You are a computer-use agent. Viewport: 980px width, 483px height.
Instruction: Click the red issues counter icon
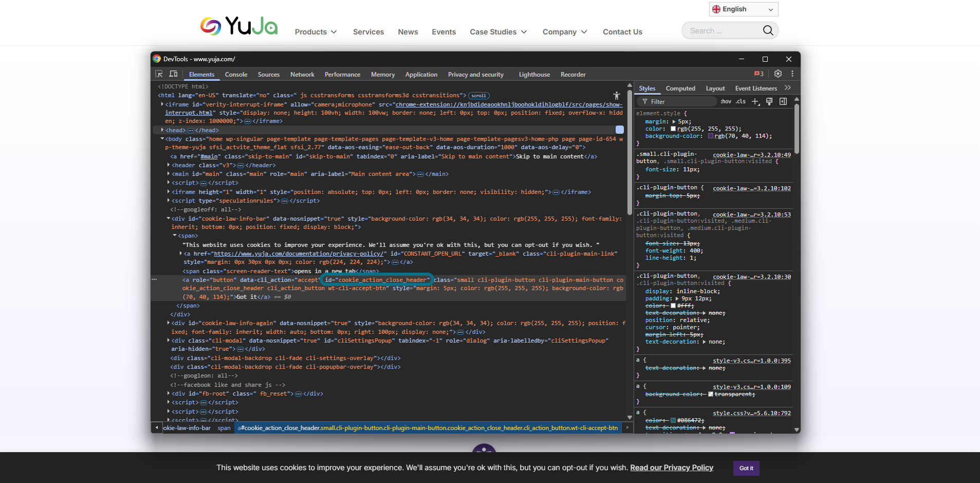[x=759, y=74]
